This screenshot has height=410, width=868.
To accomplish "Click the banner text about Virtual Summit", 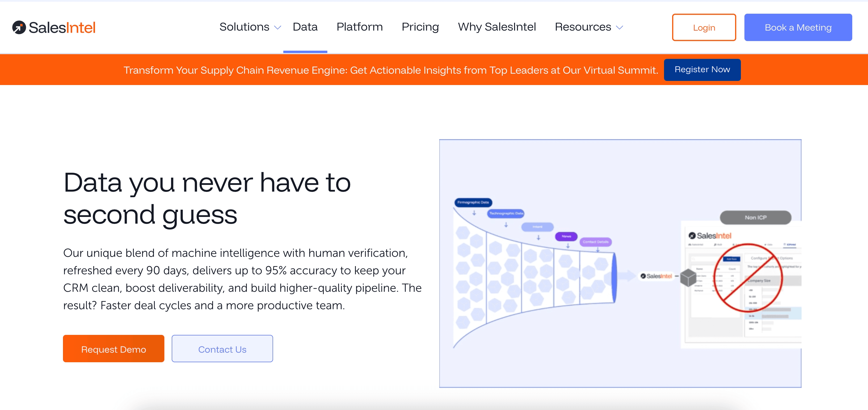I will (x=391, y=70).
